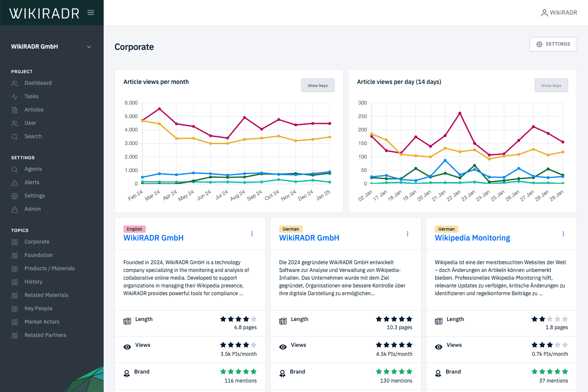588x392 pixels.
Task: Click the Related Materials topic grid icon
Action: pos(15,295)
